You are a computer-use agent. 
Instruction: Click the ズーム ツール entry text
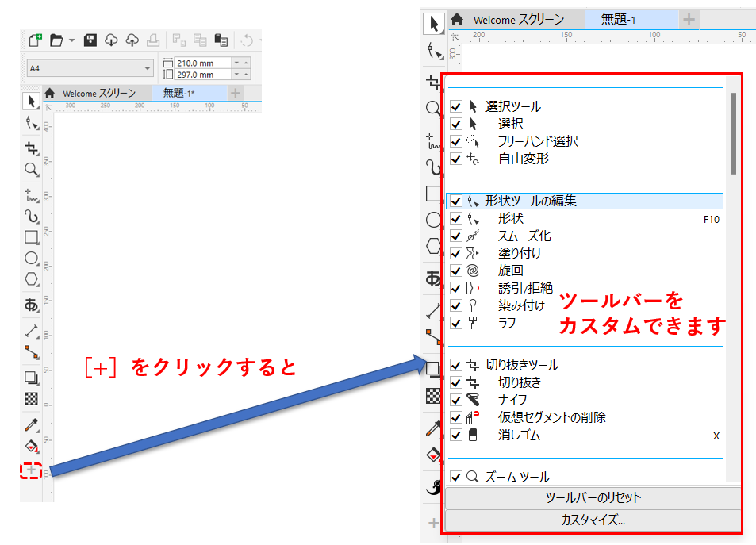pyautogui.click(x=517, y=477)
